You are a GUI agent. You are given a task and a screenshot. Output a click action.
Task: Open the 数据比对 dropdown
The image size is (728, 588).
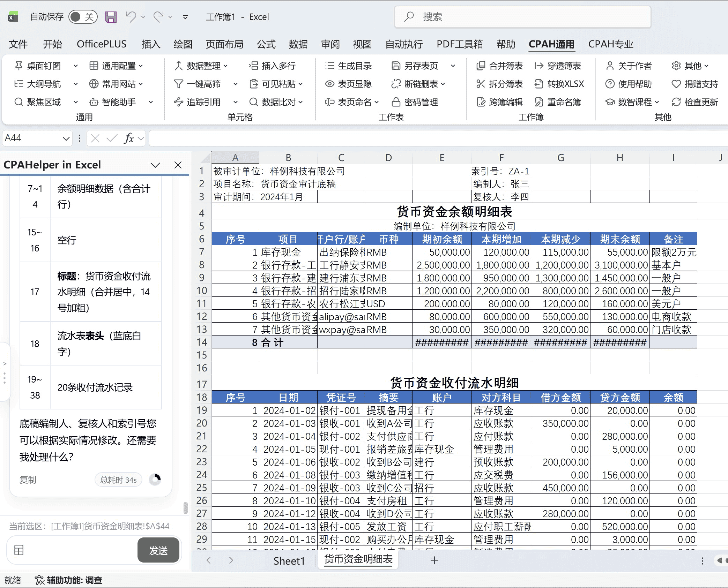pyautogui.click(x=276, y=102)
